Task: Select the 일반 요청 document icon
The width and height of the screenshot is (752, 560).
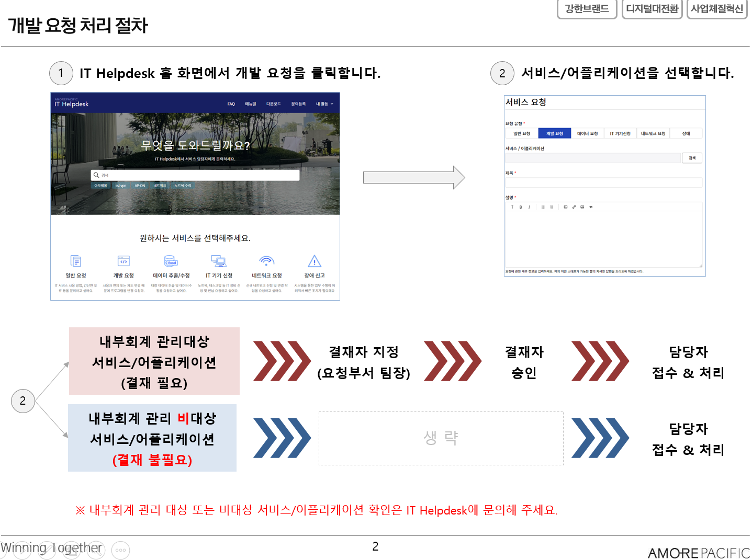Action: (76, 261)
